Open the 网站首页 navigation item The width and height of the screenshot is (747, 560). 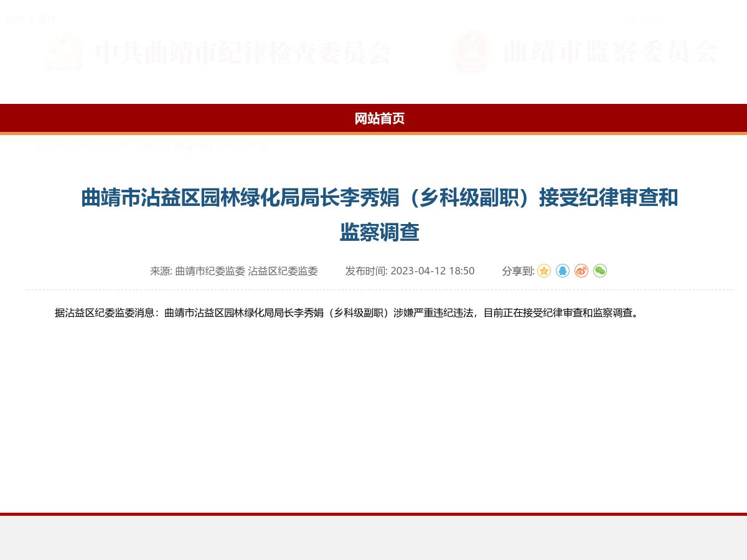379,119
